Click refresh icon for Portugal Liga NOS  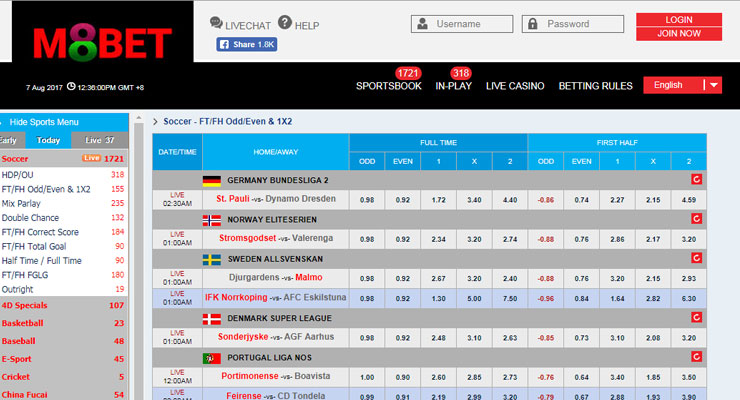click(x=725, y=358)
